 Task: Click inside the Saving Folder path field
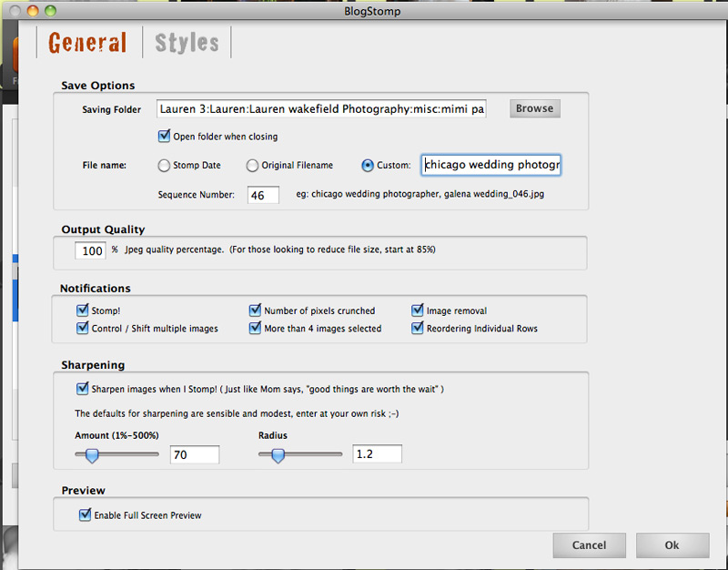point(321,108)
